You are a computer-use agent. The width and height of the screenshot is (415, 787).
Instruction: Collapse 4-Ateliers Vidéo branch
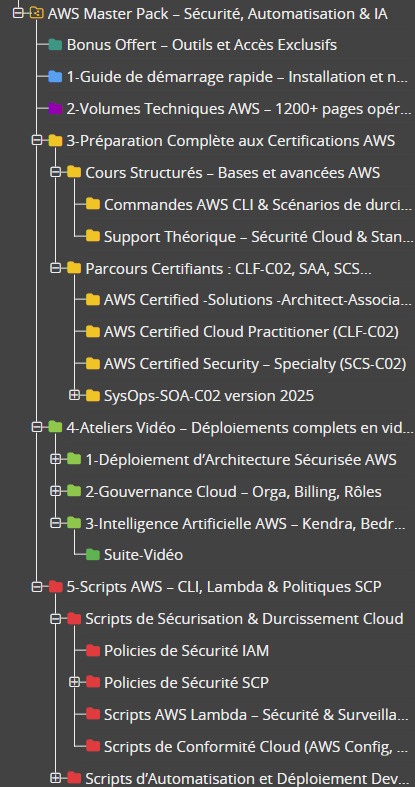tap(37, 427)
